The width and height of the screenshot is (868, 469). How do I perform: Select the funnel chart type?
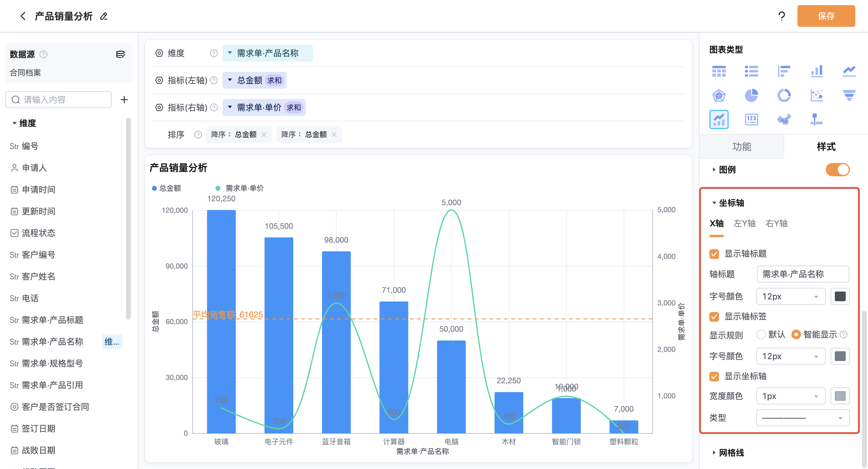(849, 95)
